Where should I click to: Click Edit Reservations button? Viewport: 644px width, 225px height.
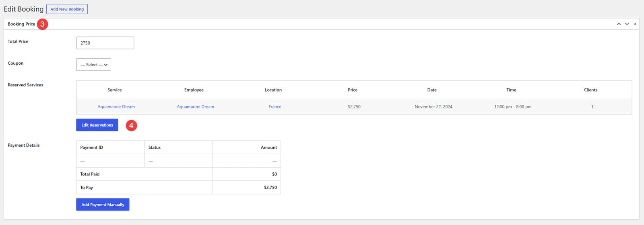click(x=97, y=125)
